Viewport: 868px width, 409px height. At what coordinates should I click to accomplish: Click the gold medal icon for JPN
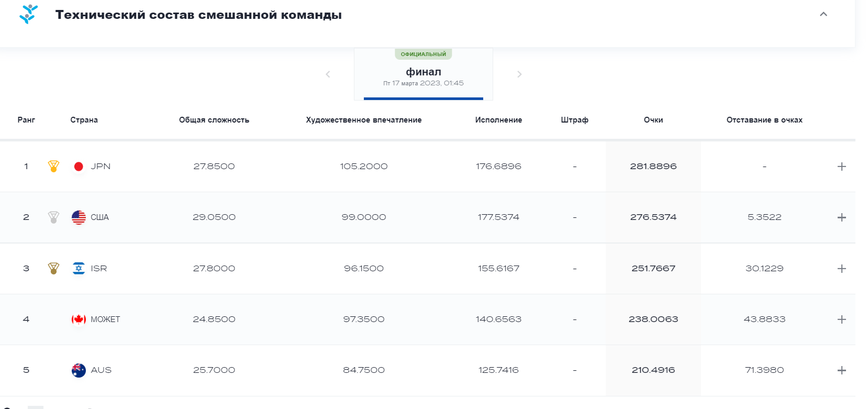(x=53, y=167)
